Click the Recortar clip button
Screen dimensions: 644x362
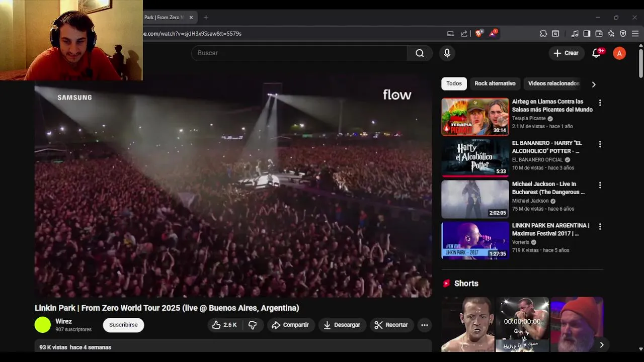[x=391, y=325]
